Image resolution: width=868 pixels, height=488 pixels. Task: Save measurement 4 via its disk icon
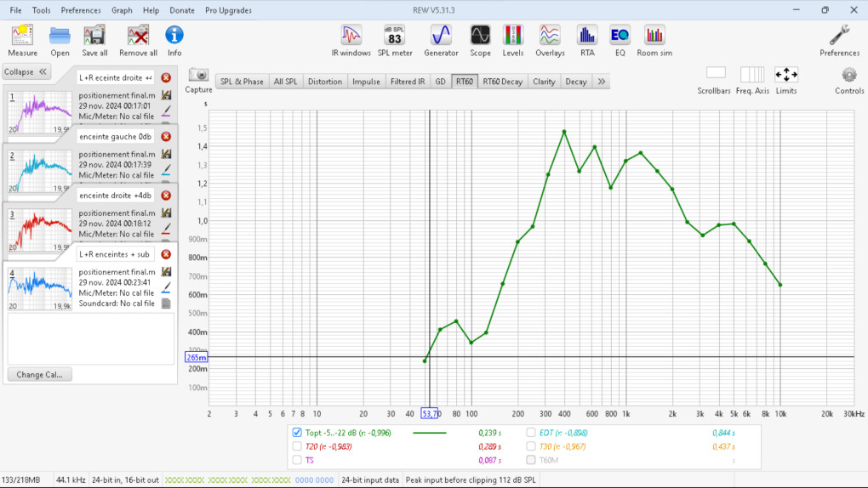pyautogui.click(x=166, y=272)
